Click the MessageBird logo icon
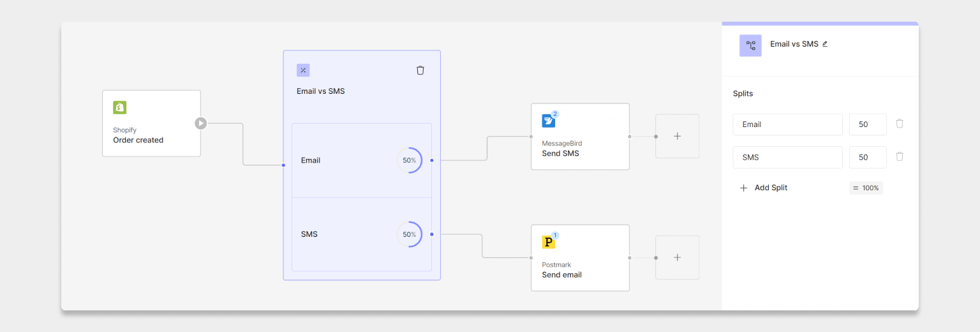 pos(548,121)
